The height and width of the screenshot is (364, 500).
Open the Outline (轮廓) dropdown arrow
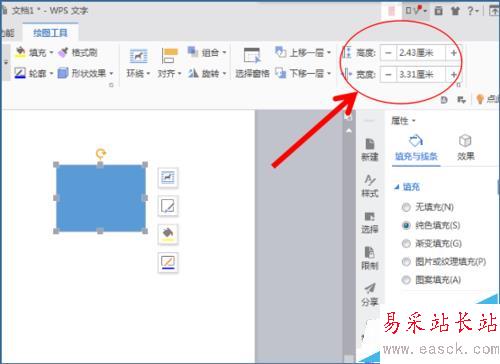(51, 73)
